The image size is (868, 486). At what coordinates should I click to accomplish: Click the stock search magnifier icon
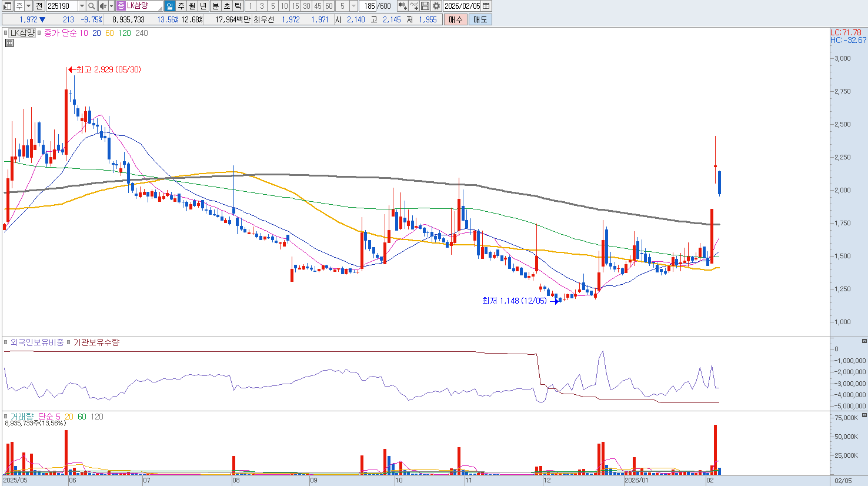click(92, 6)
